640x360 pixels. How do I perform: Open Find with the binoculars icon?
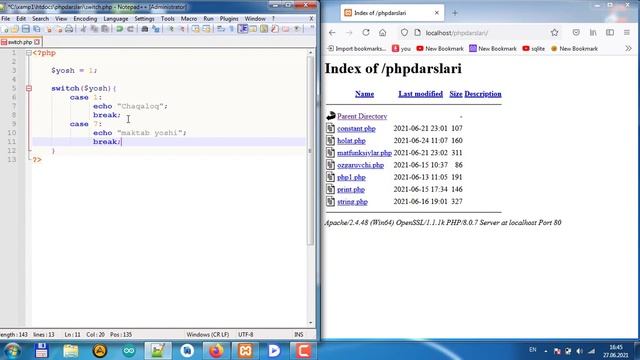(144, 29)
